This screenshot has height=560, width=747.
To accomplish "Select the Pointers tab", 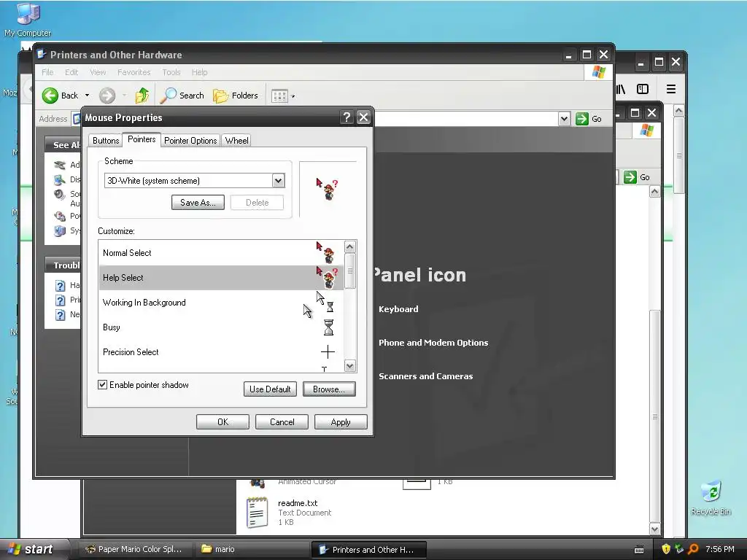I will (x=142, y=139).
